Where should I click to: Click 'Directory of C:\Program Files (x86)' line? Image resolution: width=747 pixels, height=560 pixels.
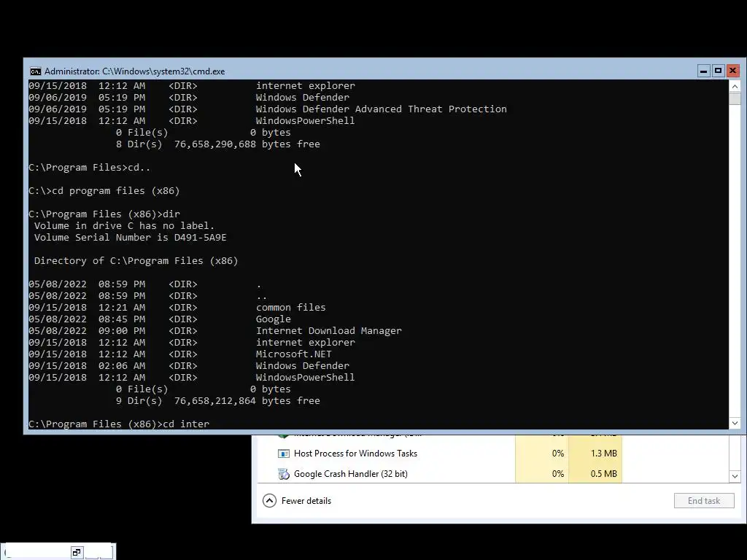[136, 260]
